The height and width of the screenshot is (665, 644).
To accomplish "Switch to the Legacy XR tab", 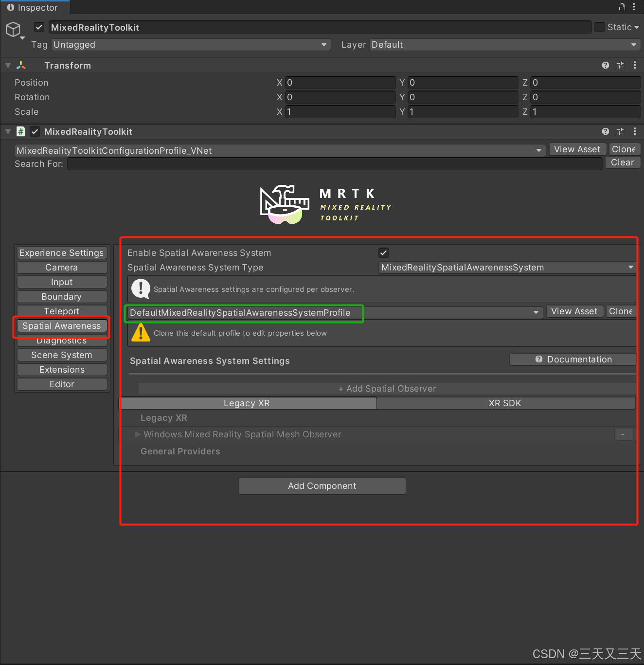I will [x=248, y=403].
